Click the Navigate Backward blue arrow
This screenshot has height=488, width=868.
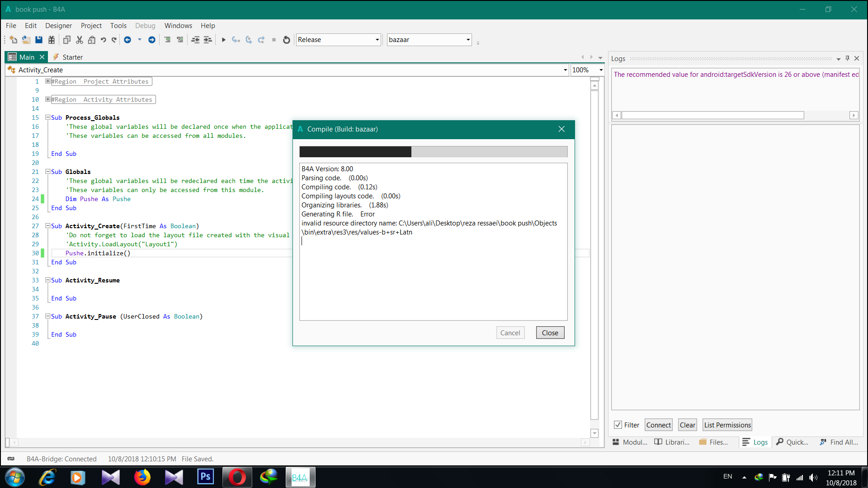point(127,40)
